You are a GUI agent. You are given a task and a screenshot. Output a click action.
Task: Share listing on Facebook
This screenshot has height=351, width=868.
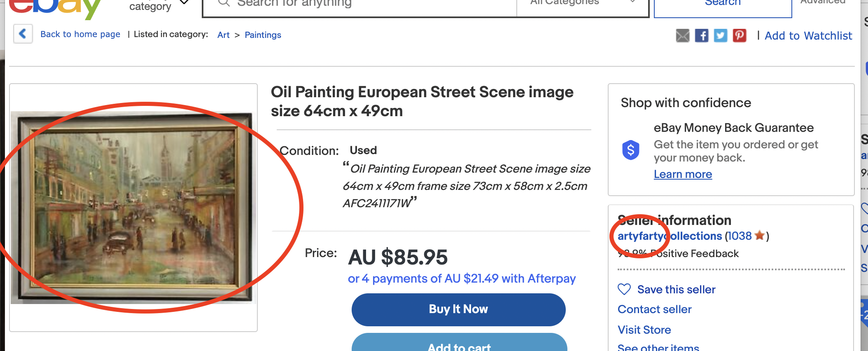click(702, 35)
